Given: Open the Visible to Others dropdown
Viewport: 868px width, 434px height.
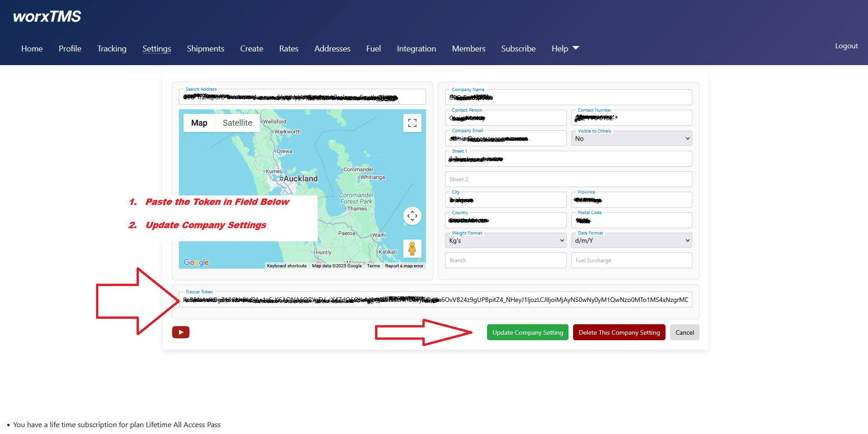Looking at the screenshot, I should (x=631, y=138).
